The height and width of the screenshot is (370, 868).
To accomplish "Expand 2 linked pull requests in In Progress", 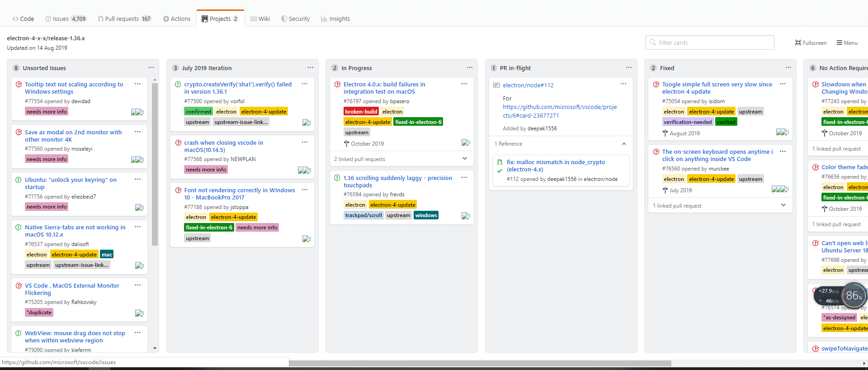I will pos(465,158).
